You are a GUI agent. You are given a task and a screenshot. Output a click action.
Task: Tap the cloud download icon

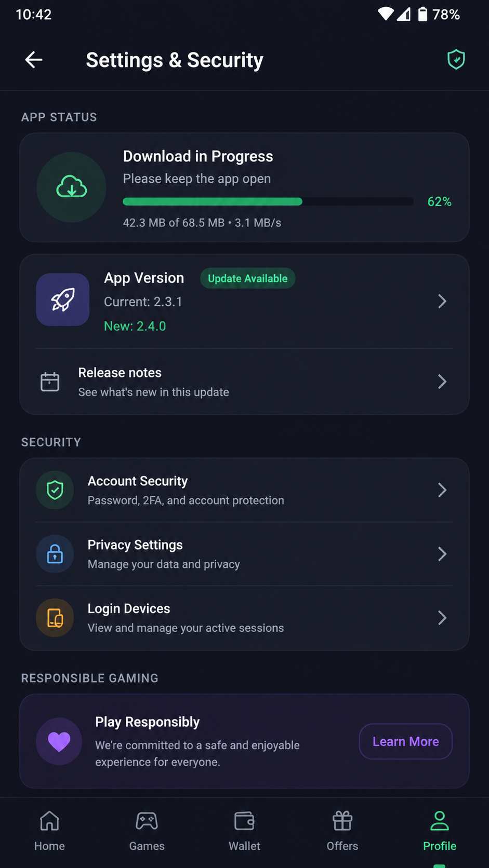(x=72, y=187)
